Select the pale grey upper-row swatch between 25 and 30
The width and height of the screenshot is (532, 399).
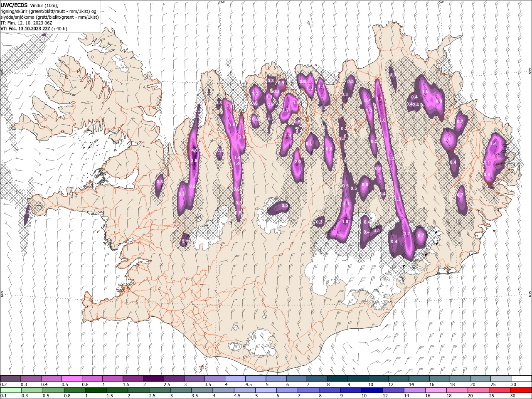[500, 379]
